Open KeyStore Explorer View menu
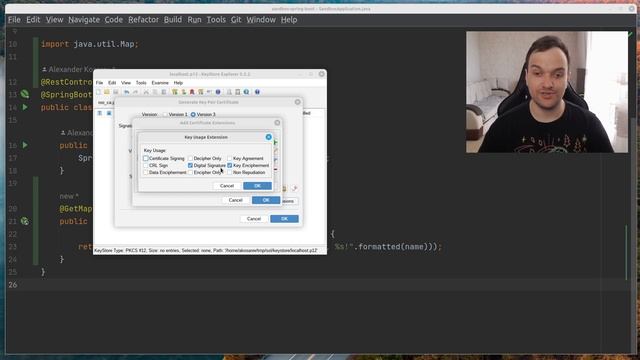 [x=126, y=83]
